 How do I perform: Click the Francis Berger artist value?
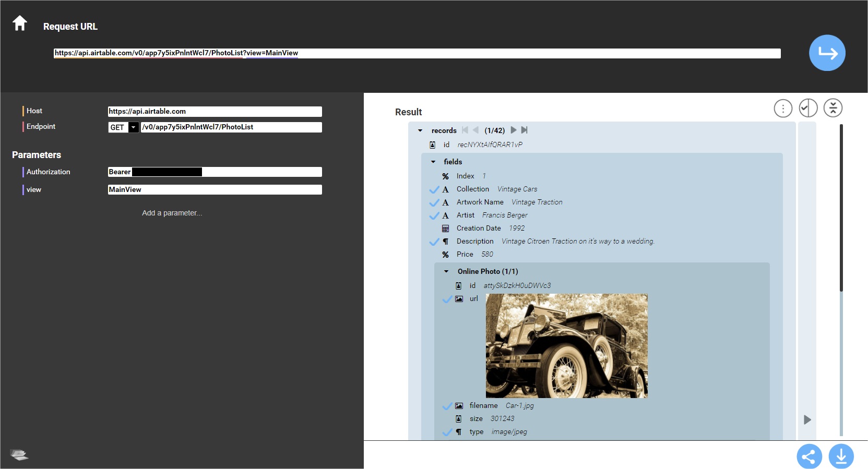point(505,215)
